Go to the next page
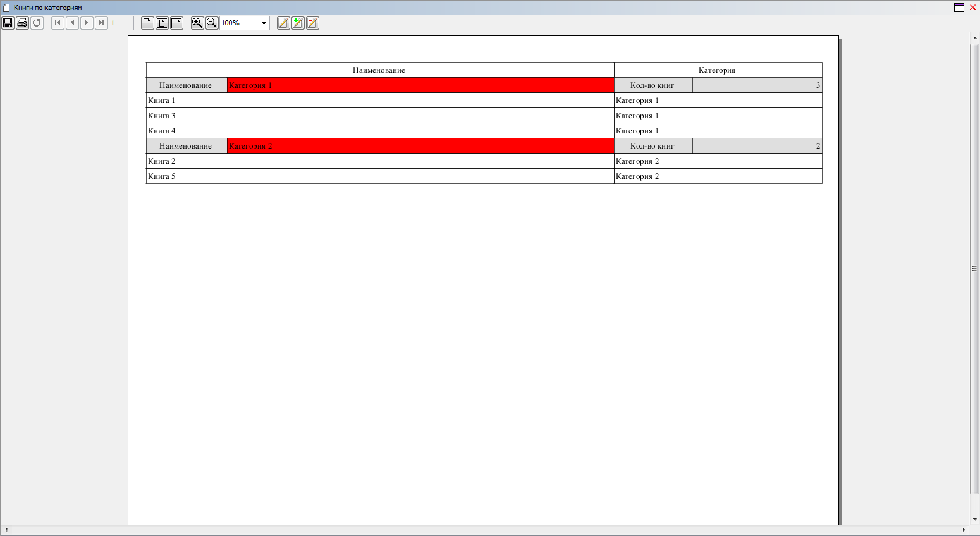980x536 pixels. pyautogui.click(x=87, y=23)
